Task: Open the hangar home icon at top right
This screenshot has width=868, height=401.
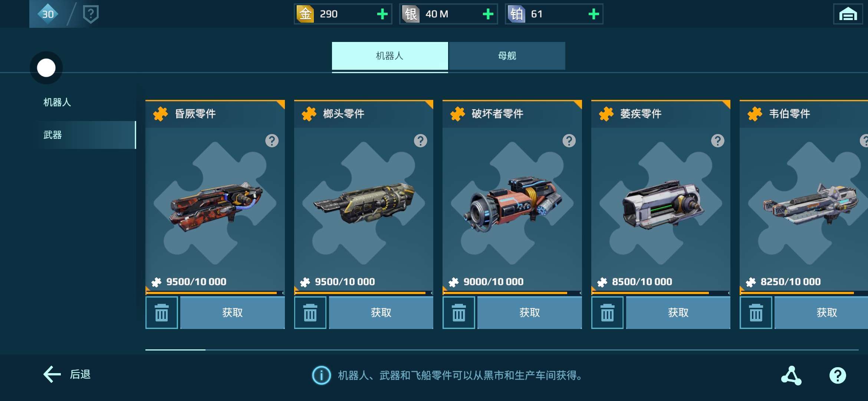Action: coord(848,14)
